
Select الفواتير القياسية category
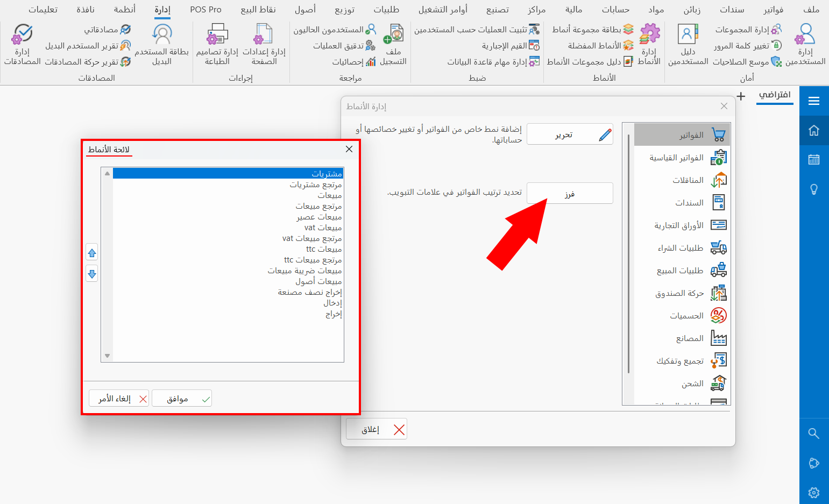pos(682,158)
